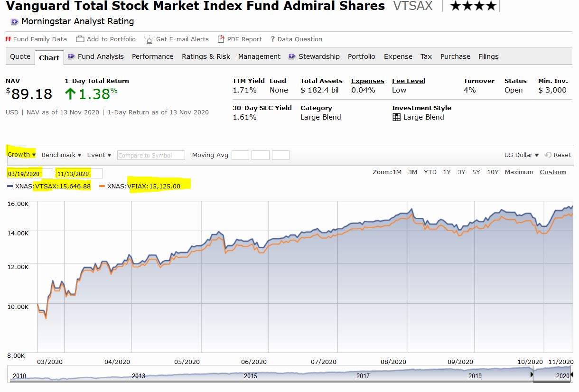Click the Morningstar Analyst Rating label

pyautogui.click(x=78, y=21)
